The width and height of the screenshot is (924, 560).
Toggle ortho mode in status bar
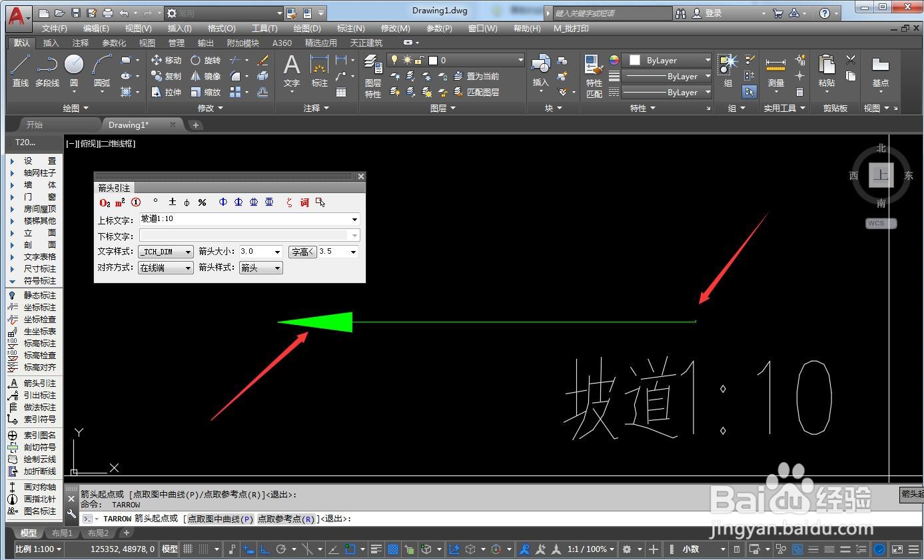pyautogui.click(x=264, y=549)
